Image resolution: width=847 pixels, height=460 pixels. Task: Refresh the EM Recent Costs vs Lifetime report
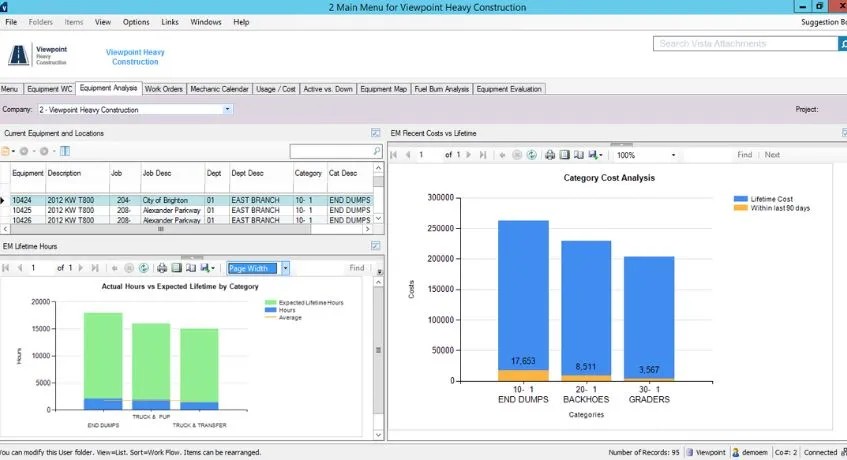pyautogui.click(x=532, y=155)
